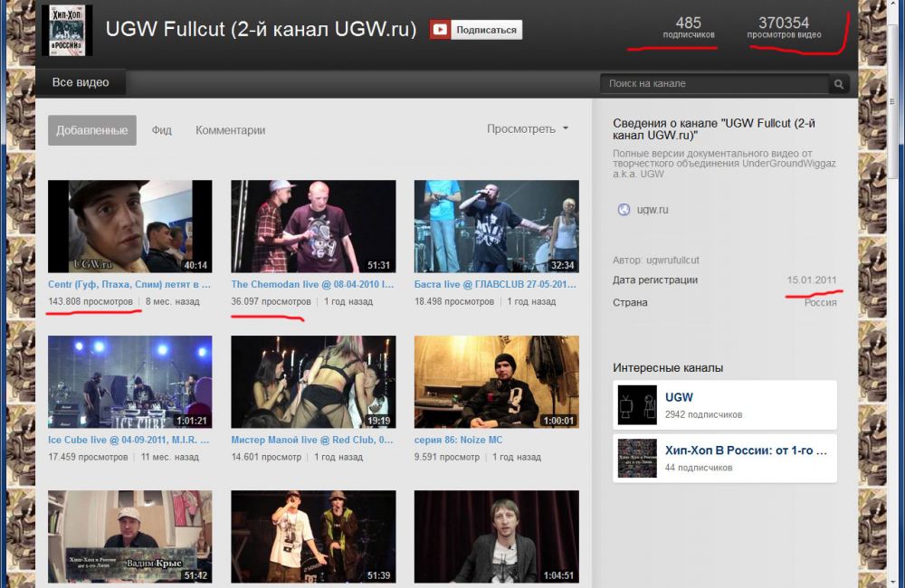Image resolution: width=905 pixels, height=588 pixels.
Task: Open The Chemodan live video title
Action: click(x=312, y=284)
